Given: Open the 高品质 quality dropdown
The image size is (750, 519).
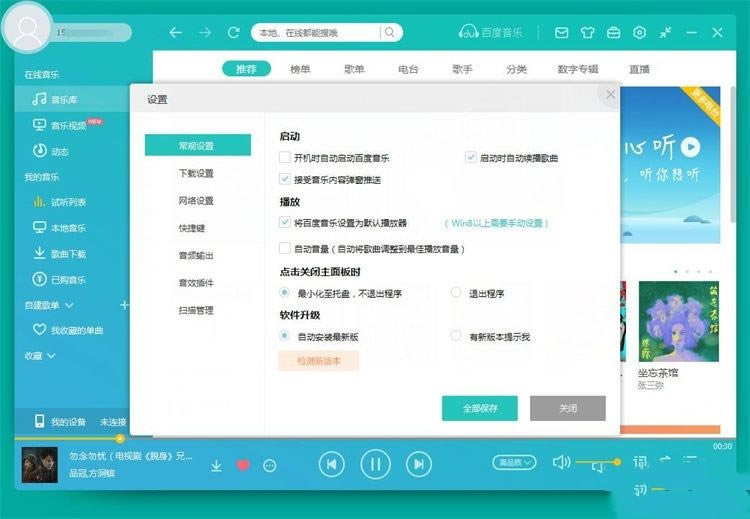Looking at the screenshot, I should [514, 462].
